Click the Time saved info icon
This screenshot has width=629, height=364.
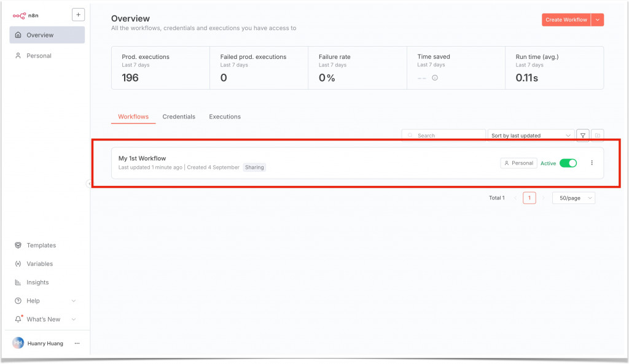coord(435,78)
